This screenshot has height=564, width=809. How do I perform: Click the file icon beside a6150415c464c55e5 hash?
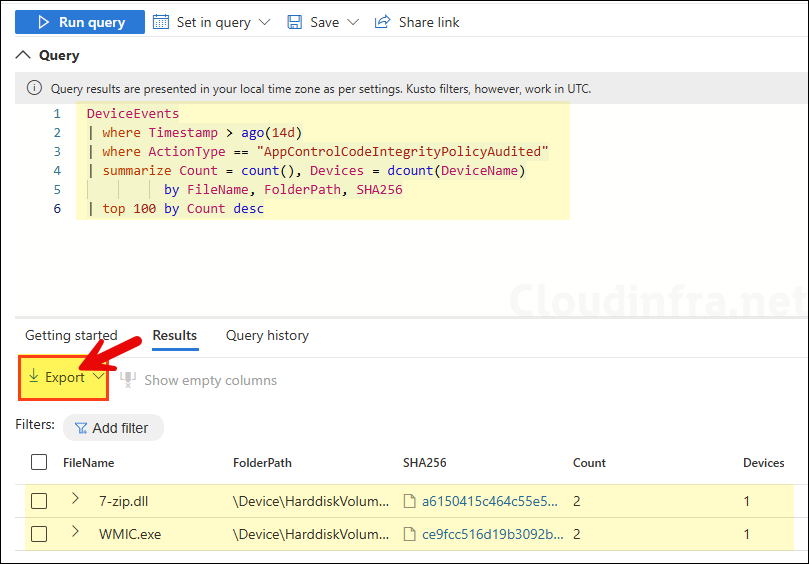pos(409,501)
